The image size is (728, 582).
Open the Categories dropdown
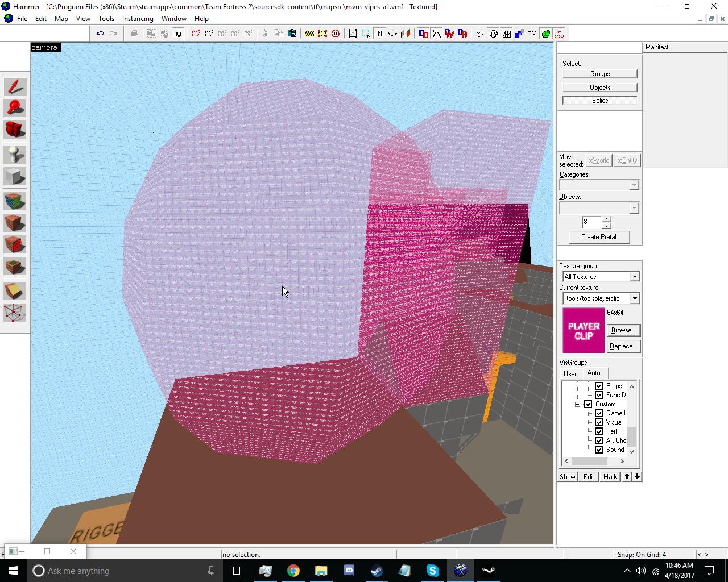point(634,185)
